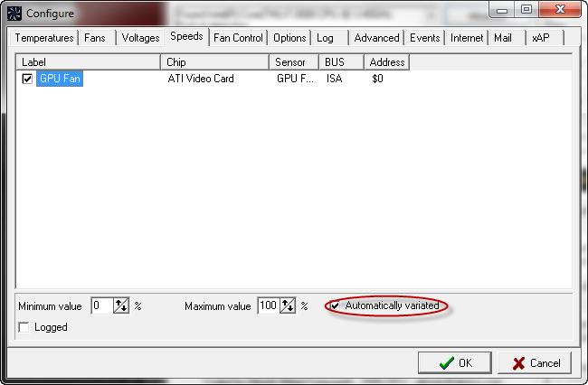Open the Events tab
Screen dimensions: 588x385
(424, 38)
